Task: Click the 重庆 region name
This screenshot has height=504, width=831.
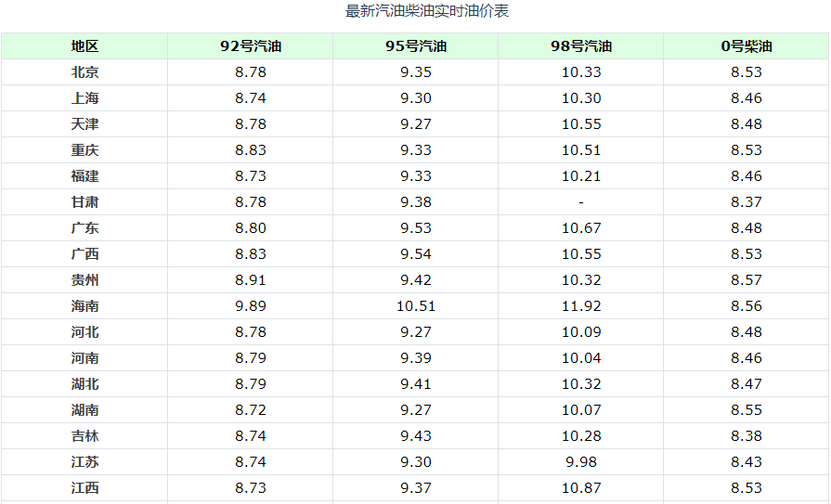Action: coord(84,150)
